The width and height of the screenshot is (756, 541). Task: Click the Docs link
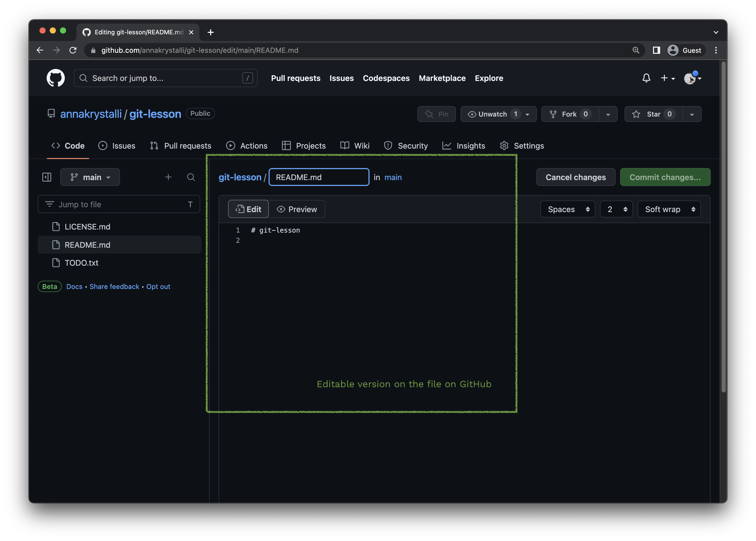(74, 286)
